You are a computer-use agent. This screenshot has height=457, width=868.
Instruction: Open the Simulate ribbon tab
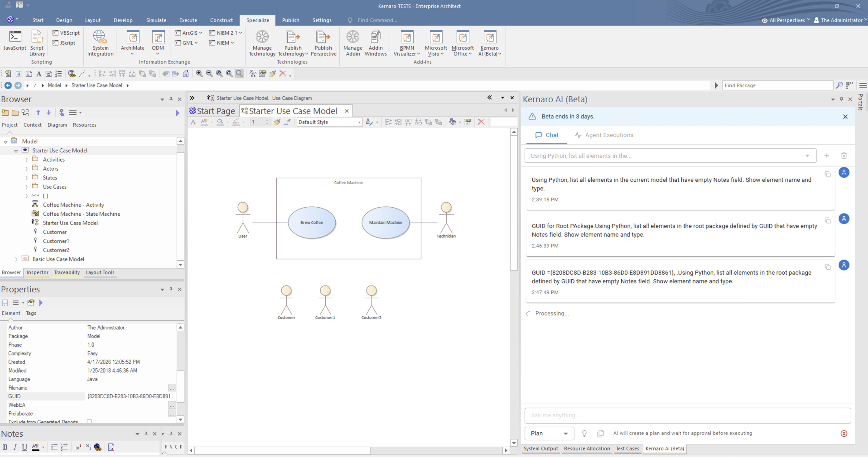(156, 20)
